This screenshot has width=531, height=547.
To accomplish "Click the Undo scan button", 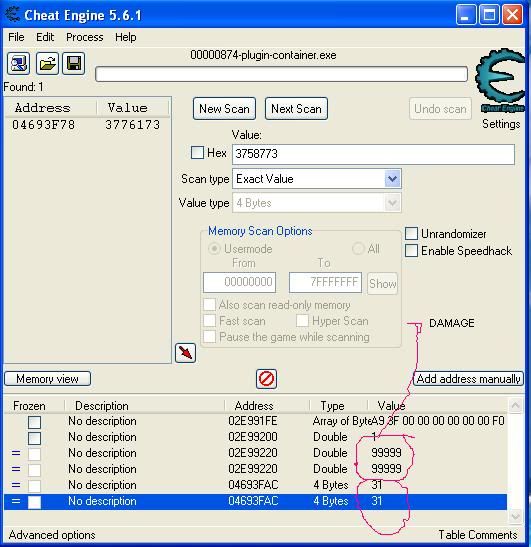I will point(440,109).
